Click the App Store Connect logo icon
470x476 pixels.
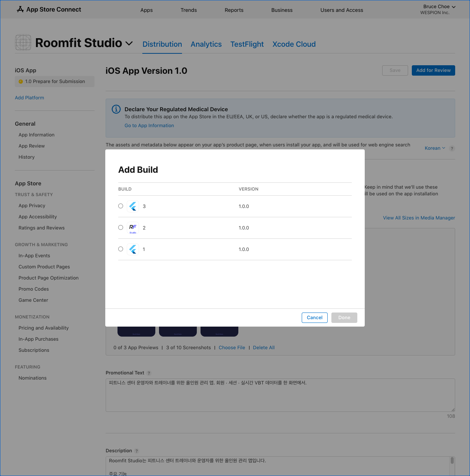point(20,9)
